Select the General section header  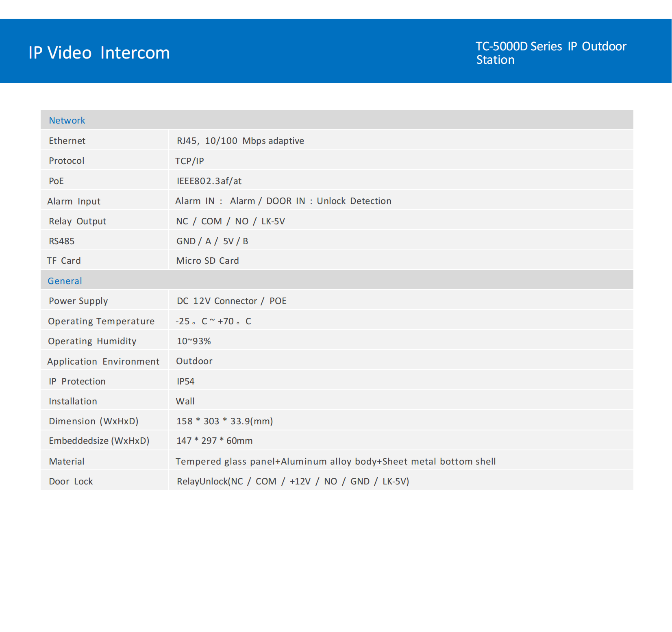tap(65, 281)
